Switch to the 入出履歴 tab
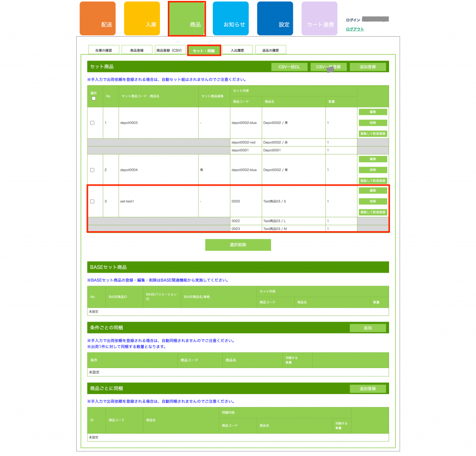The width and height of the screenshot is (476, 456). pyautogui.click(x=237, y=50)
